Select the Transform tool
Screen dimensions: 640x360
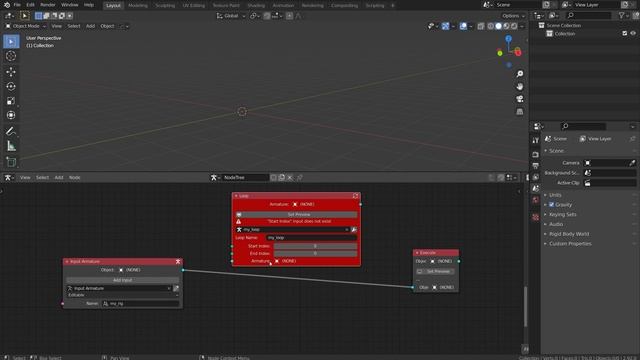coord(11,116)
